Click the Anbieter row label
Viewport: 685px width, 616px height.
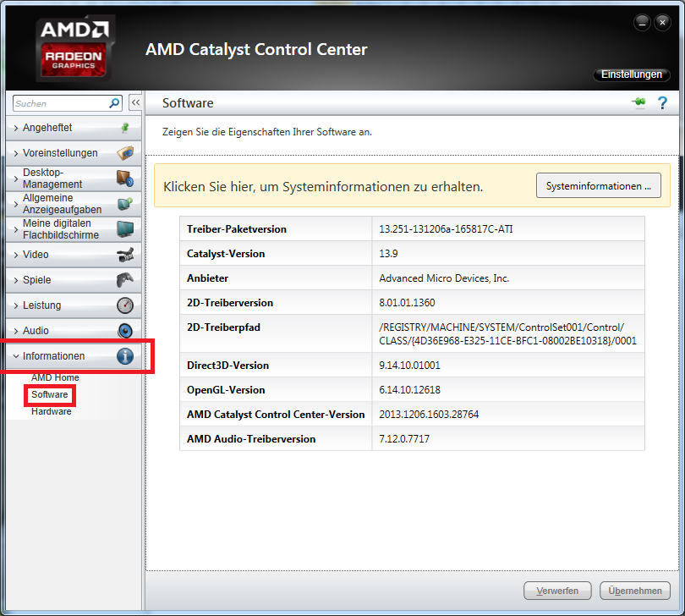point(207,278)
